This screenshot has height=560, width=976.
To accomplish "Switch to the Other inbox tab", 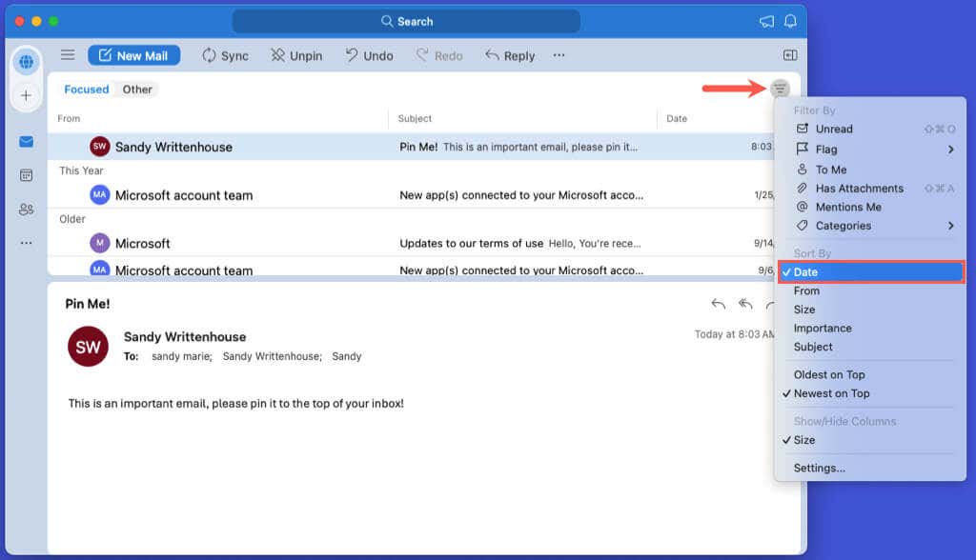I will [x=137, y=90].
